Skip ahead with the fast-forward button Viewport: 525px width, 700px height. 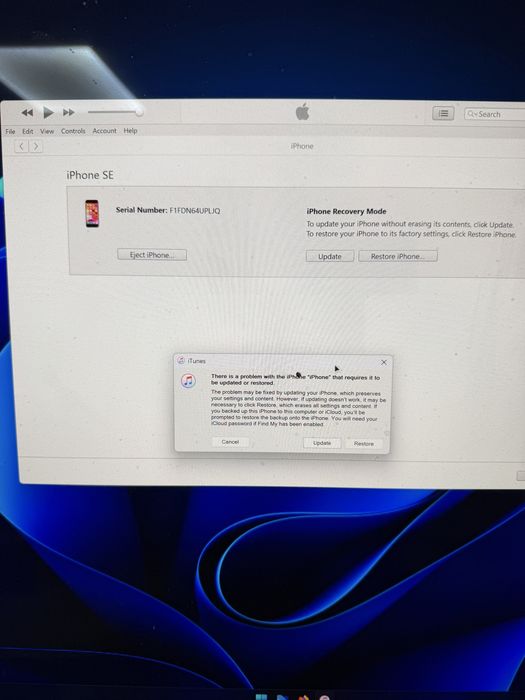[x=68, y=112]
